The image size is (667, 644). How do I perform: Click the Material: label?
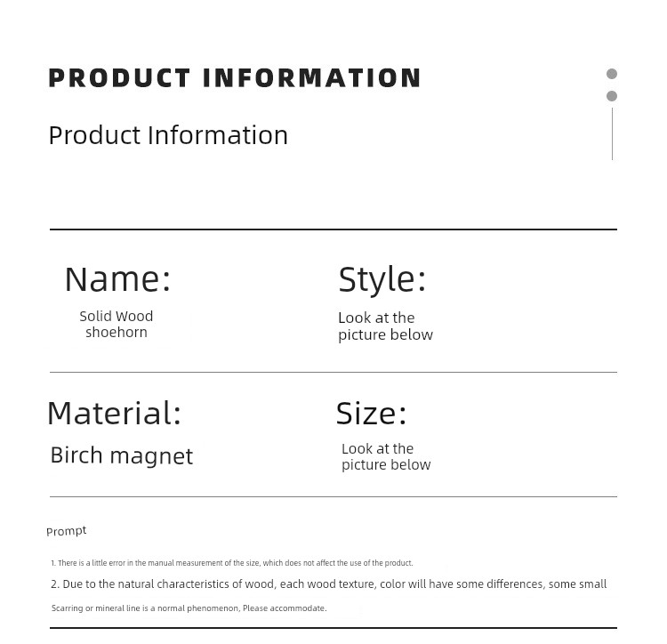tap(115, 413)
